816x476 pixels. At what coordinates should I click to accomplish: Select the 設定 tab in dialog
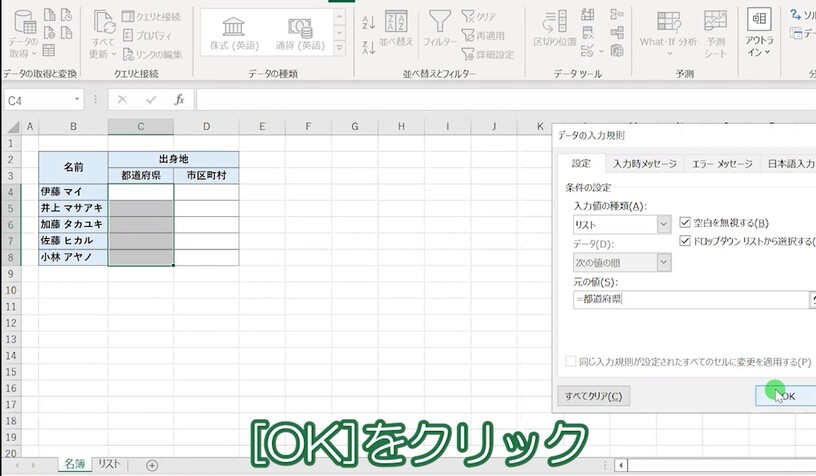[x=581, y=163]
